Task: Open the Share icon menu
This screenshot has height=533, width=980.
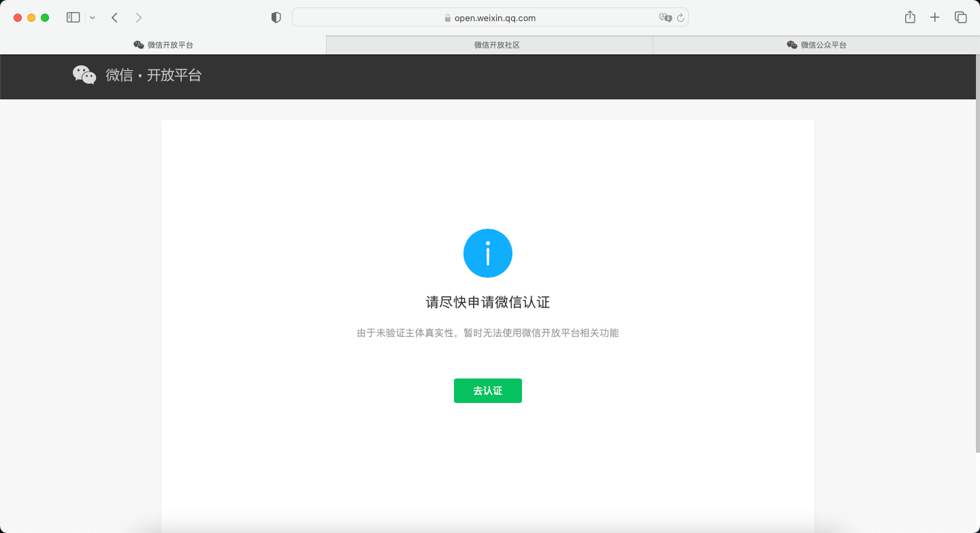Action: pos(910,18)
